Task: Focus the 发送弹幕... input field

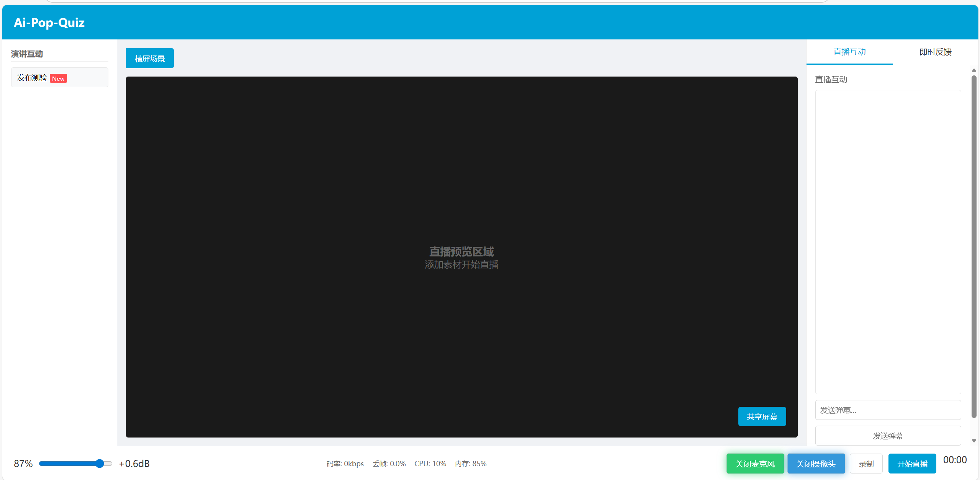Action: pyautogui.click(x=887, y=410)
